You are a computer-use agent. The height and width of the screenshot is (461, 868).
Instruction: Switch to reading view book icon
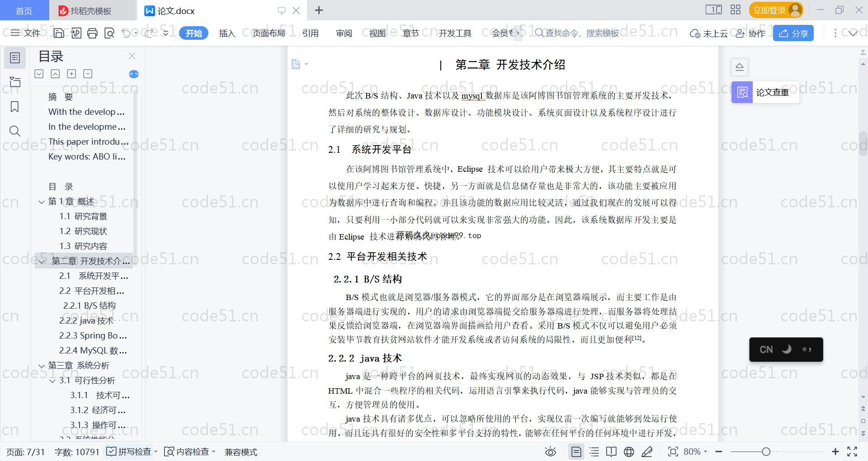(611, 452)
